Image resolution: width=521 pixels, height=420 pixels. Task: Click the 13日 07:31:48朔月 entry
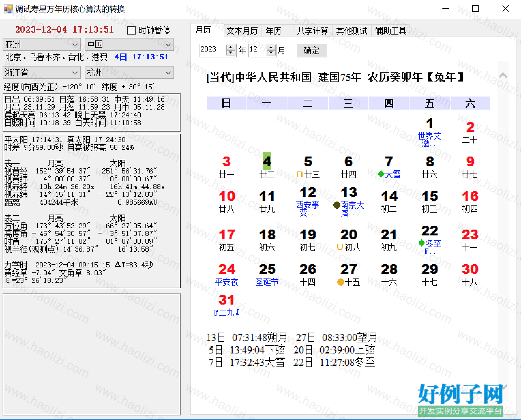[x=247, y=337]
